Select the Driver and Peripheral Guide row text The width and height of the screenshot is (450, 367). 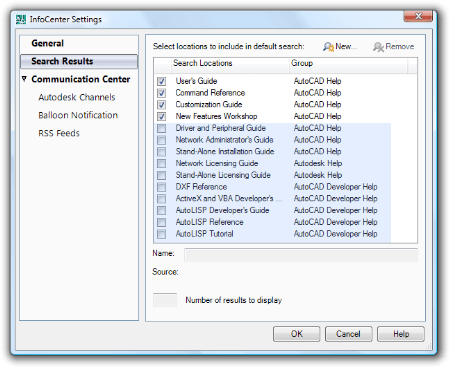(221, 128)
